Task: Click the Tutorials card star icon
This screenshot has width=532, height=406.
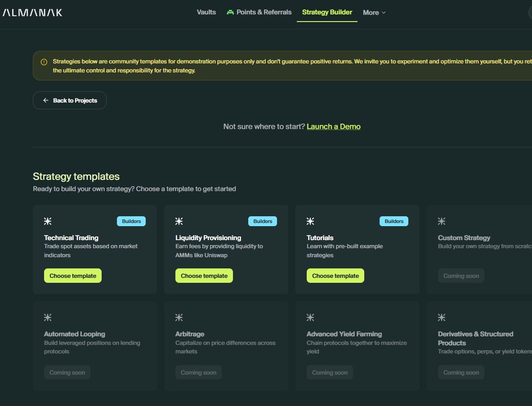Action: click(310, 221)
